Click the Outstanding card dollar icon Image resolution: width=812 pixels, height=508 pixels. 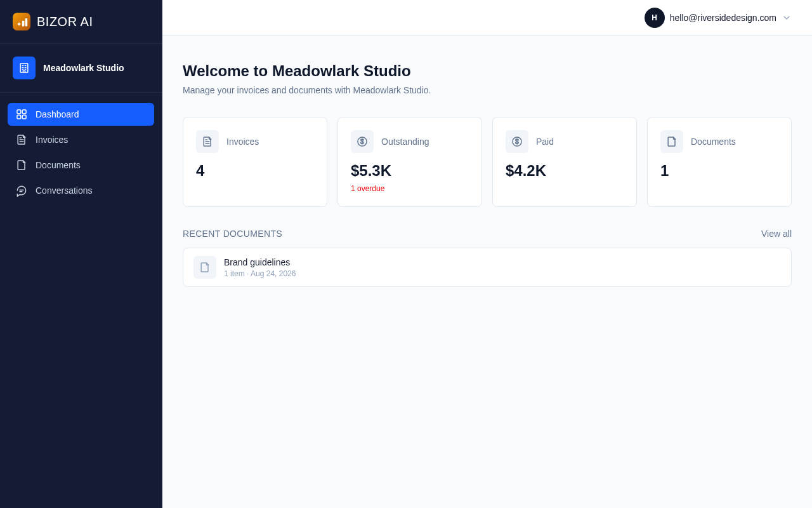tap(362, 142)
